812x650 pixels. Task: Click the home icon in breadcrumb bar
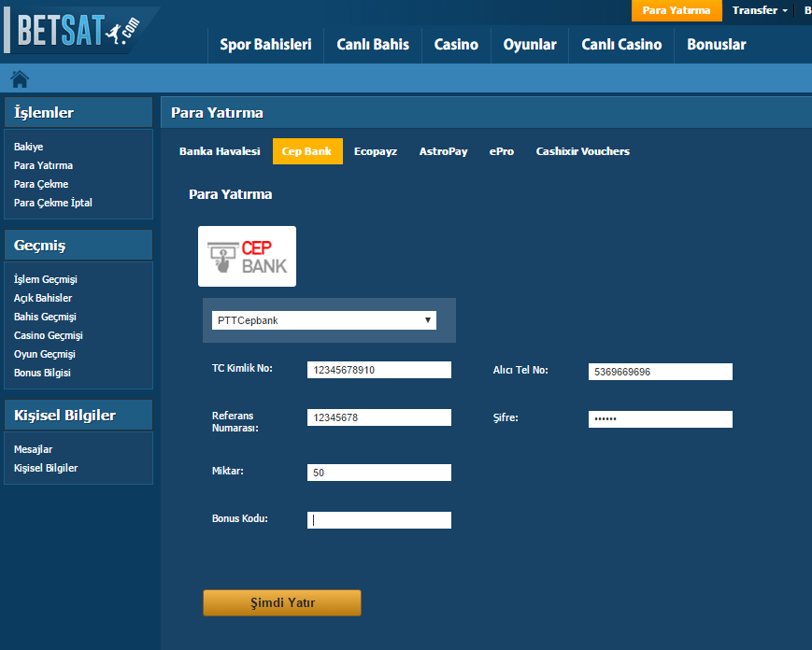20,79
